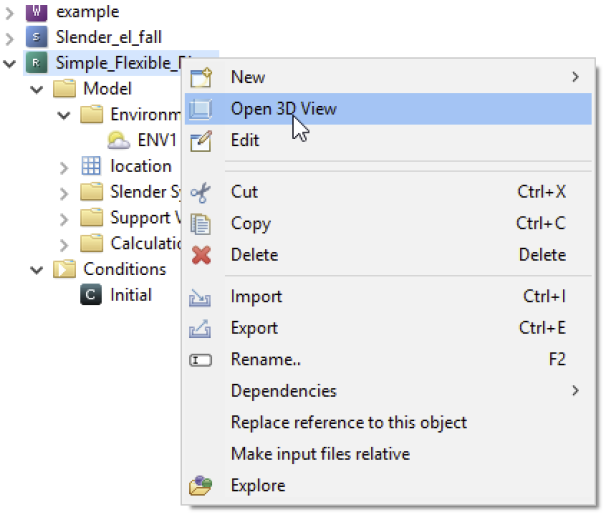
Task: Collapse the Conditions folder
Action: 38,270
